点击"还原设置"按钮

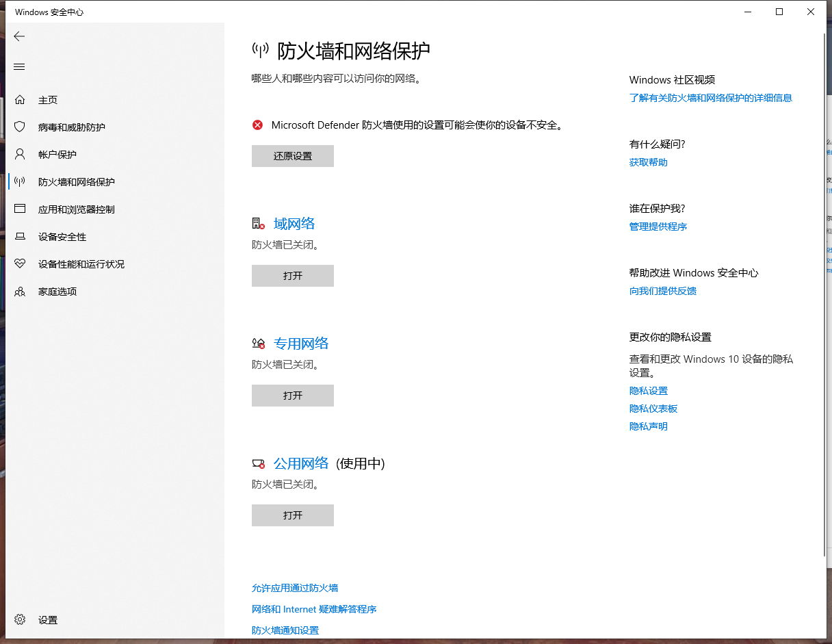coord(293,156)
